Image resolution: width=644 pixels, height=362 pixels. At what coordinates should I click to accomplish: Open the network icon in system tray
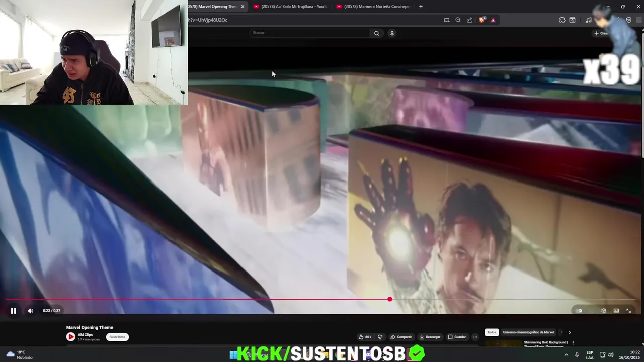click(602, 355)
